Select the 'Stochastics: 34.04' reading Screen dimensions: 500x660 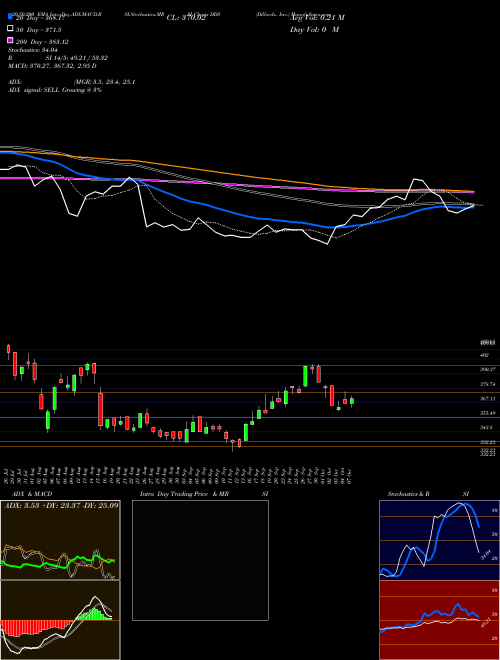click(x=31, y=50)
